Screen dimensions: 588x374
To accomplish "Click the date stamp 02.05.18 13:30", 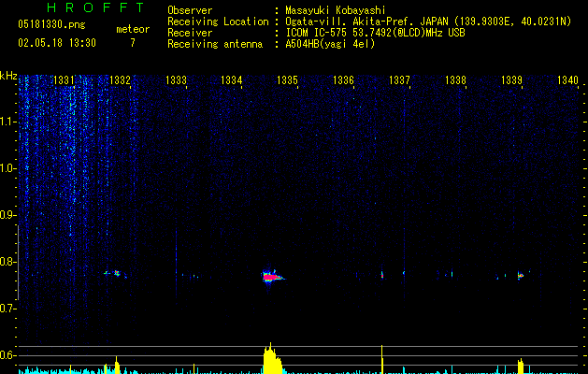I will click(57, 42).
